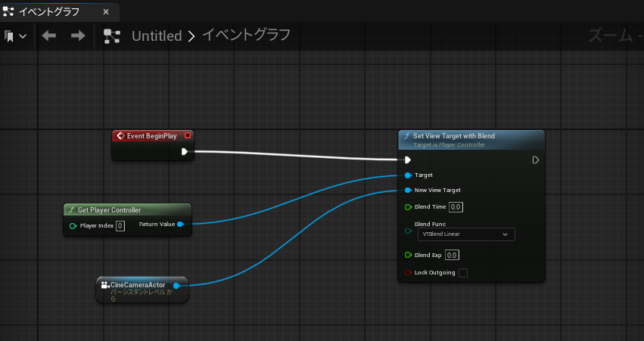Enable the Lock Outgoing checkbox
644x341 pixels.
(x=463, y=272)
